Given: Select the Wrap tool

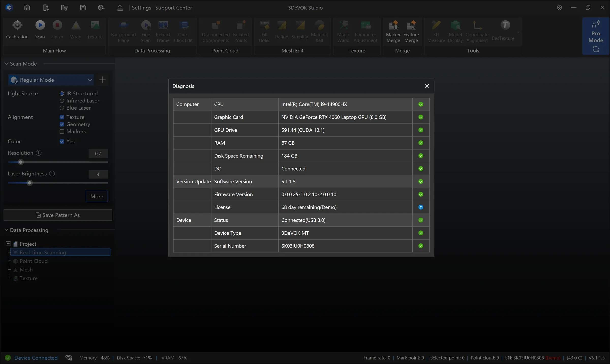Looking at the screenshot, I should [x=76, y=29].
